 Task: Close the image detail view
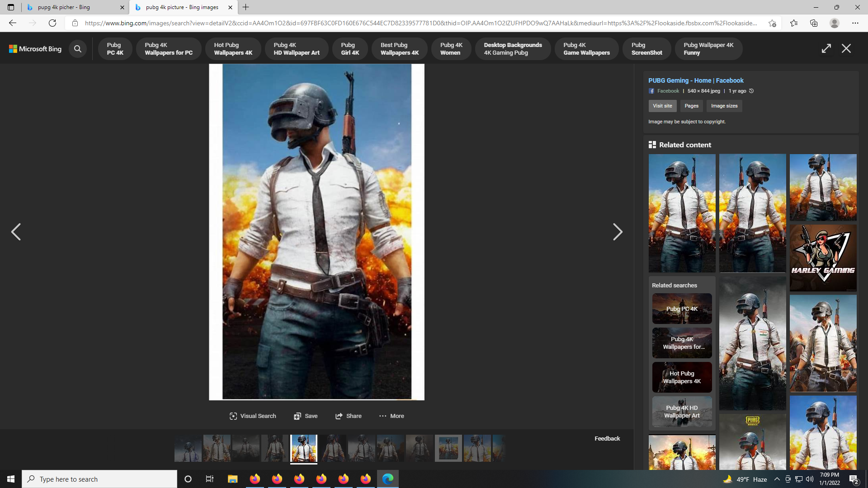pyautogui.click(x=846, y=48)
